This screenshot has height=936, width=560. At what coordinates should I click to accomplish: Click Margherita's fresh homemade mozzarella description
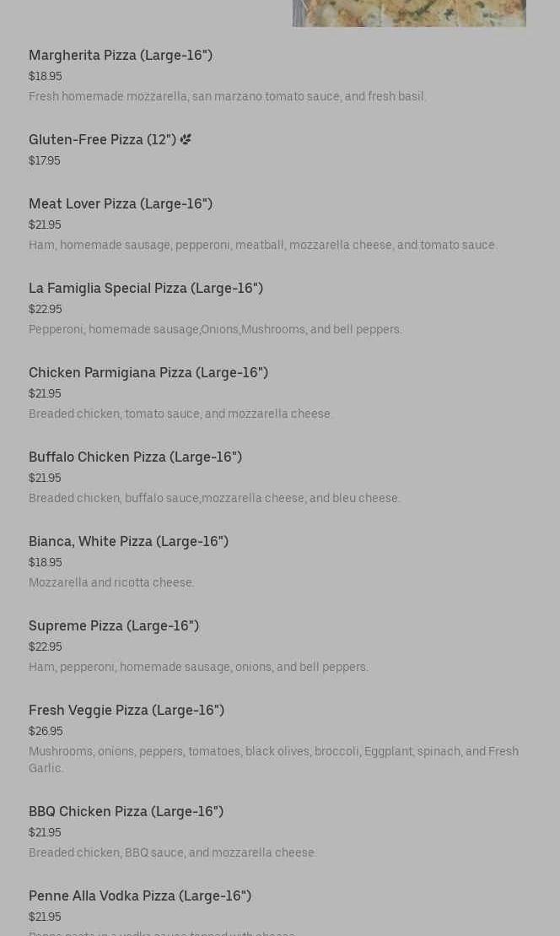(228, 97)
